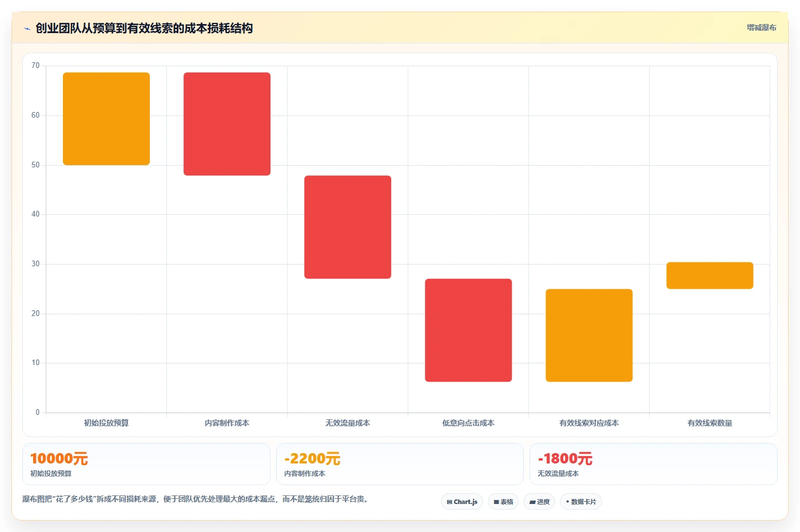The width and height of the screenshot is (800, 532).
Task: Click the y-axis value 70
Action: click(35, 66)
